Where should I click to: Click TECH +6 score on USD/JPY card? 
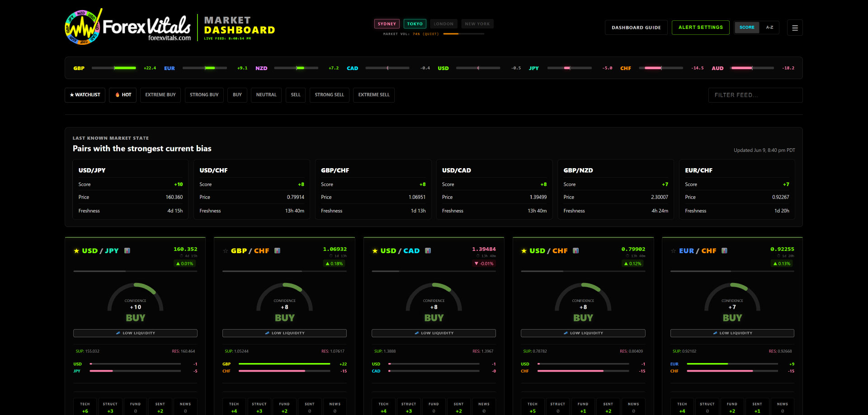point(85,407)
